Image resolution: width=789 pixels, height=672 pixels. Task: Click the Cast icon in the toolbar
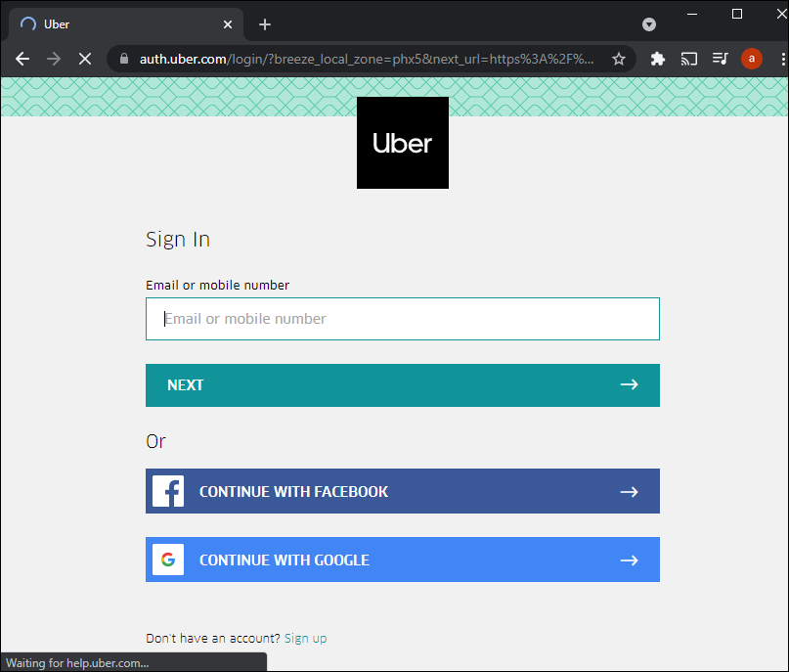[689, 59]
